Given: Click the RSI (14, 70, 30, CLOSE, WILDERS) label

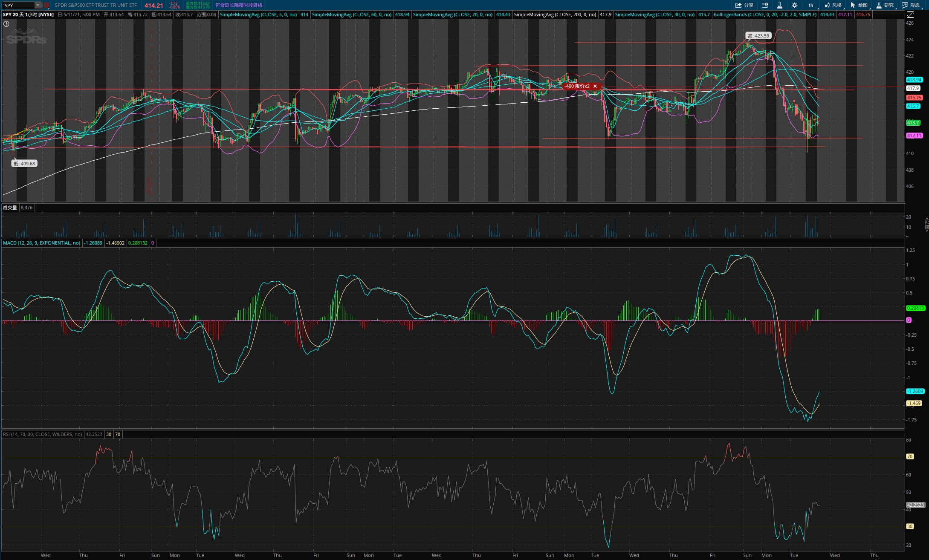Looking at the screenshot, I should pyautogui.click(x=42, y=434).
